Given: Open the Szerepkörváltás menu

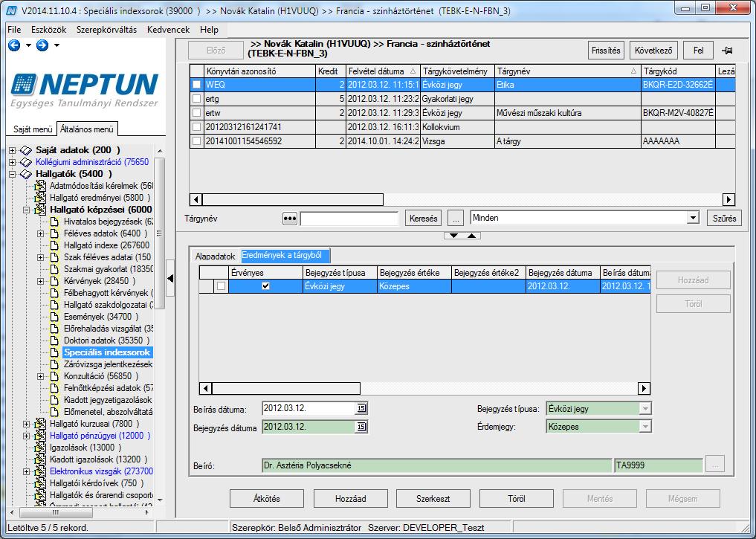Looking at the screenshot, I should [106, 30].
